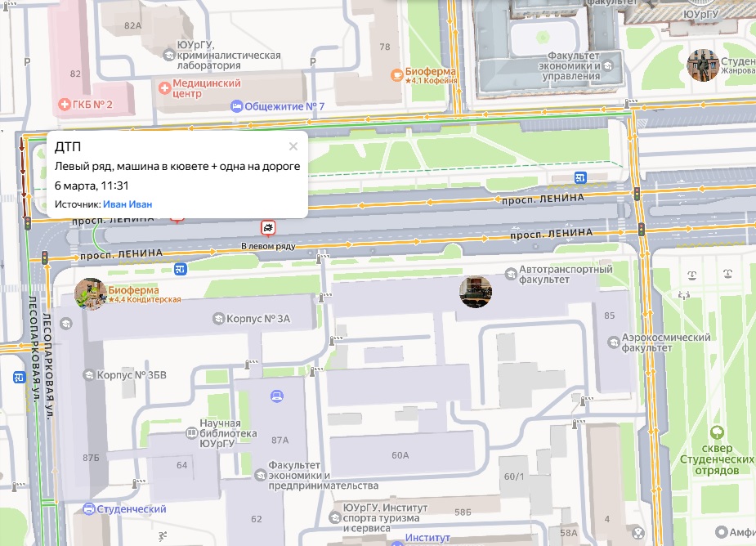Click the Студенческий place label
This screenshot has width=756, height=546.
(131, 509)
